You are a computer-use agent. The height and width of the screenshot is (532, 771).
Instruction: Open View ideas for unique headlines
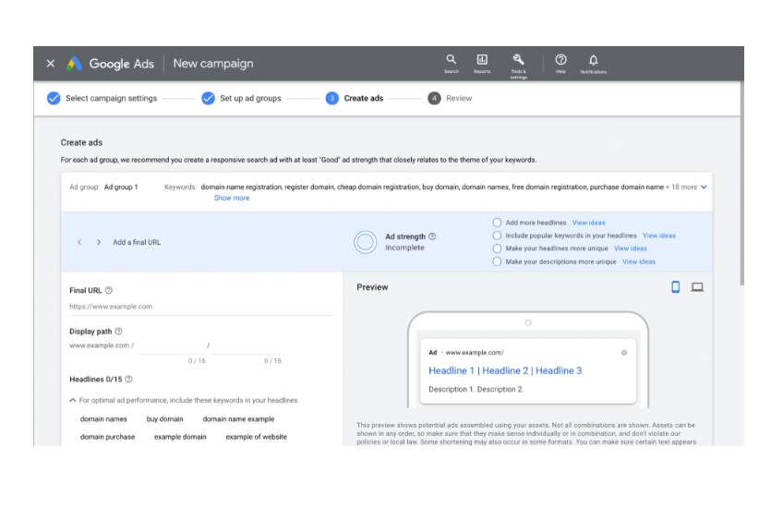pyautogui.click(x=631, y=248)
